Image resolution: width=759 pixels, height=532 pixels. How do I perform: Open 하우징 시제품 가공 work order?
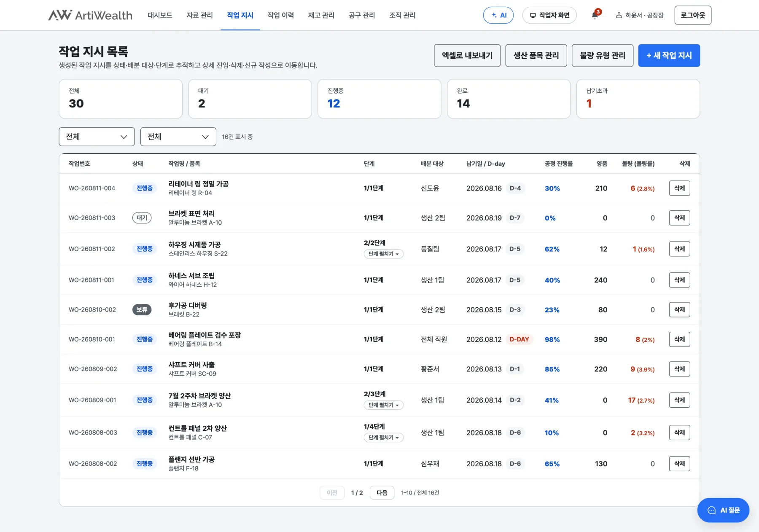[194, 245]
